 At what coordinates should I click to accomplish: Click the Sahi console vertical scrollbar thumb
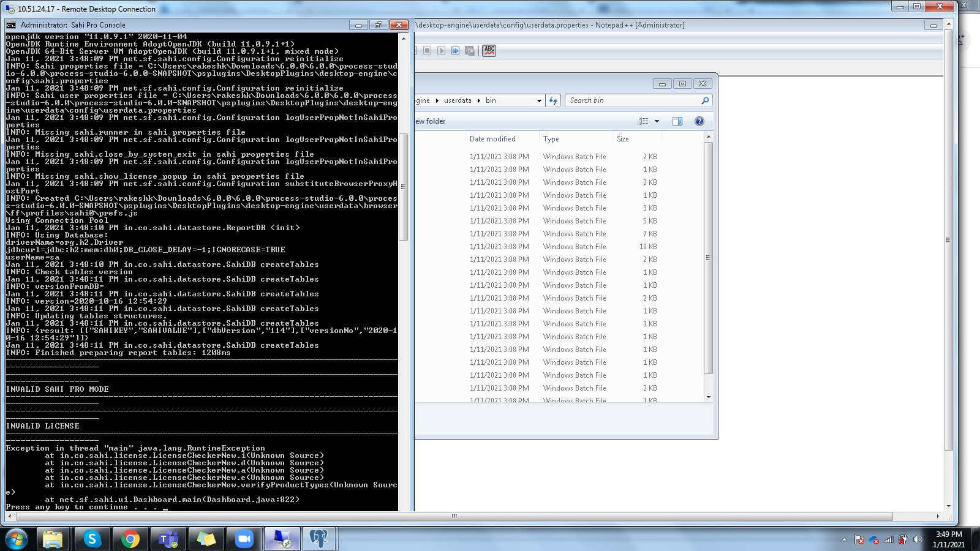pos(403,187)
